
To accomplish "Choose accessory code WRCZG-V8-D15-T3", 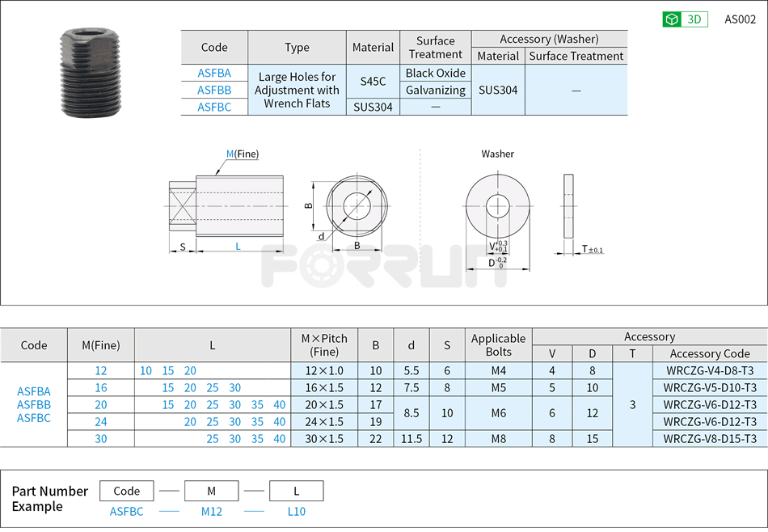I will (710, 437).
